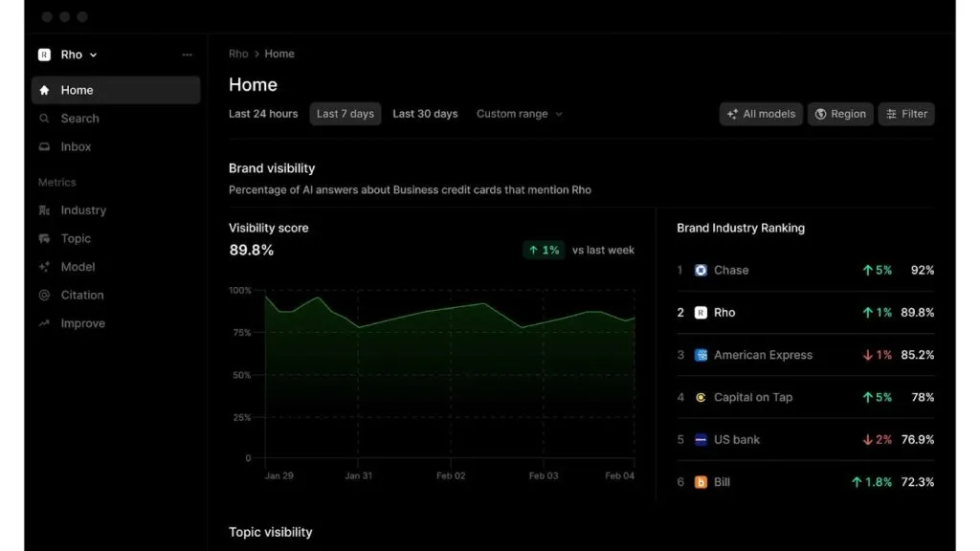Click the Chase logo in ranking list
The height and width of the screenshot is (551, 980).
coord(701,270)
